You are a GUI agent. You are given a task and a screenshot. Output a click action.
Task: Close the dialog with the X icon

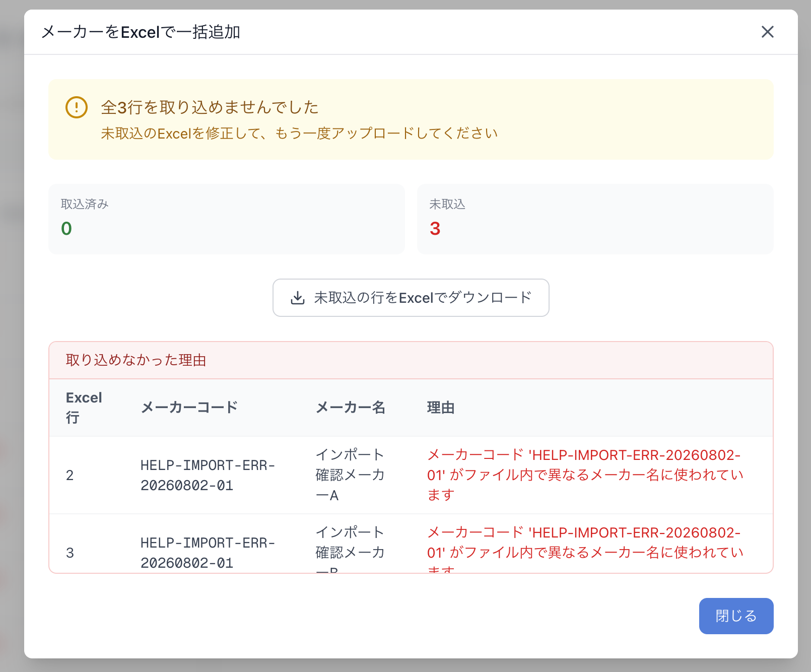[767, 32]
